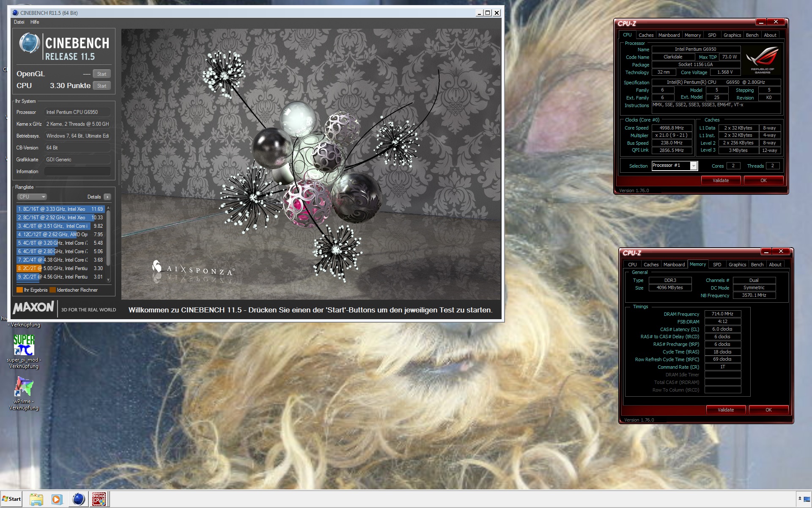812x508 pixels.
Task: Open the Memory tab in upper CPU-Z
Action: coord(693,35)
